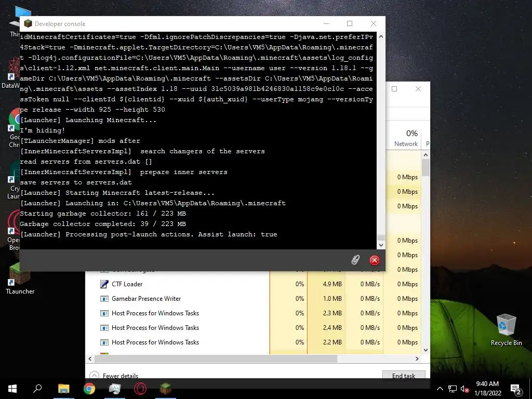This screenshot has height=399, width=532.
Task: Open Opera browser from the taskbar
Action: click(140, 389)
